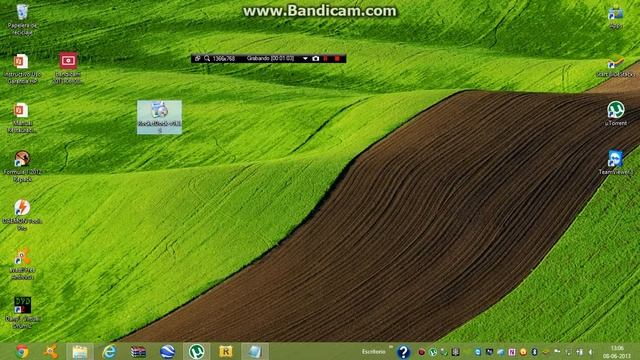
Task: Open Google Chrome from the taskbar
Action: 22,351
